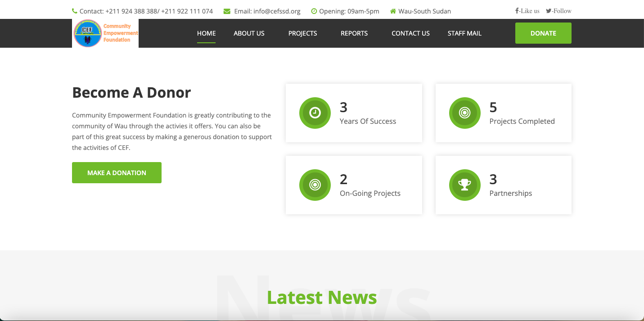Screen dimensions: 644x321
Task: Click the Wau-South Sudan location text
Action: 425,11
